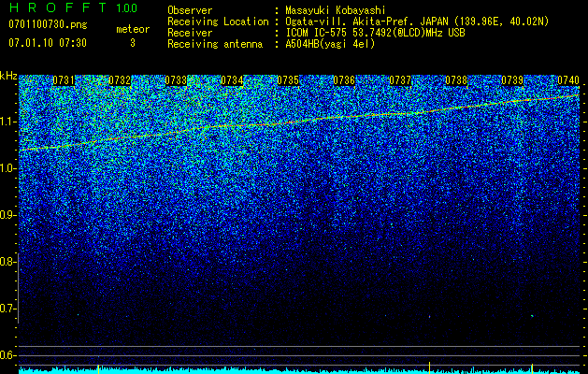Click the 0.7 frequency axis label

(x=7, y=309)
